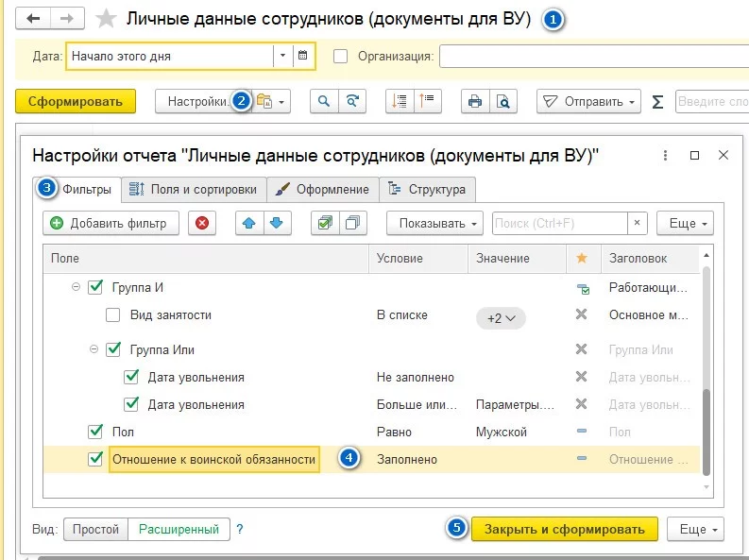The width and height of the screenshot is (749, 560).
Task: Move filter up with blue up arrow
Action: [x=248, y=223]
